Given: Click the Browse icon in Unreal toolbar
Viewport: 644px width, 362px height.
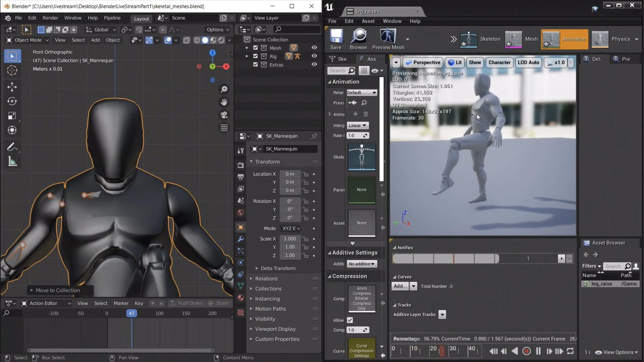Looking at the screenshot, I should [358, 39].
